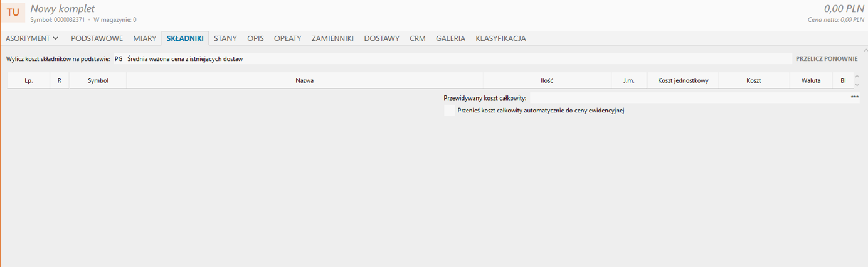Click the orange TU assortment type icon
The width and height of the screenshot is (868, 267).
point(13,12)
